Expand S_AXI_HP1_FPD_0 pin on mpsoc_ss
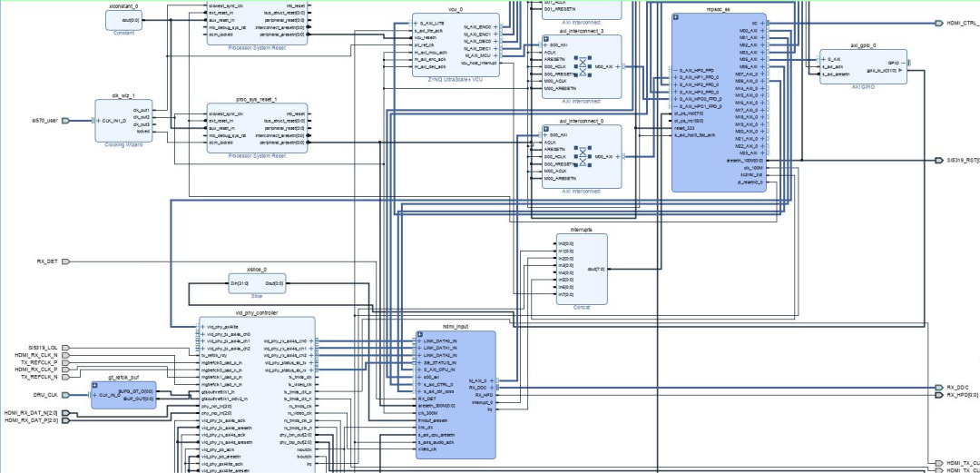 [676, 77]
